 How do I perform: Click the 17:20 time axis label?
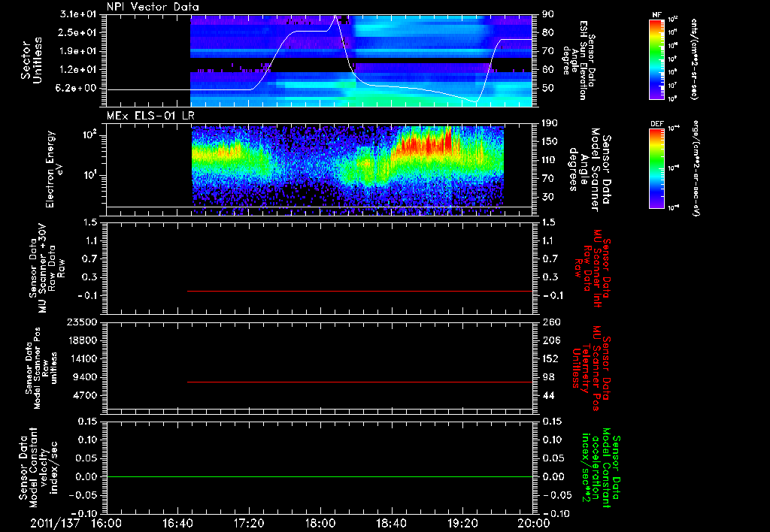pos(249,523)
